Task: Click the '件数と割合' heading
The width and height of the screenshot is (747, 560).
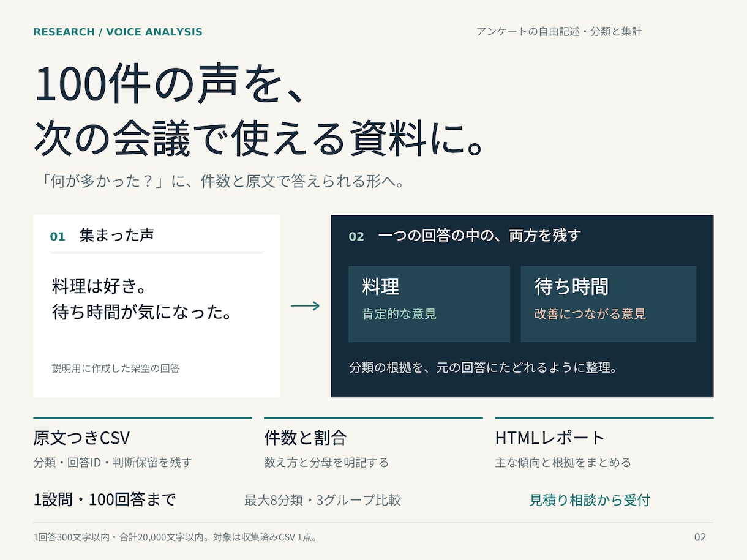Action: 306,438
